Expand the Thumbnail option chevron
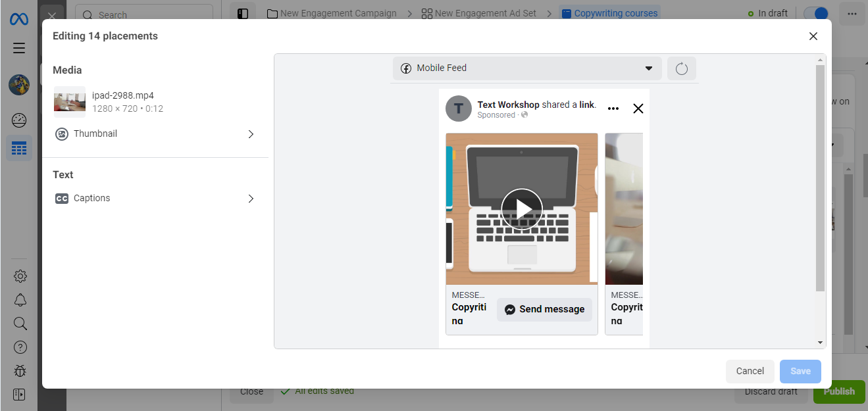The height and width of the screenshot is (411, 868). point(251,134)
